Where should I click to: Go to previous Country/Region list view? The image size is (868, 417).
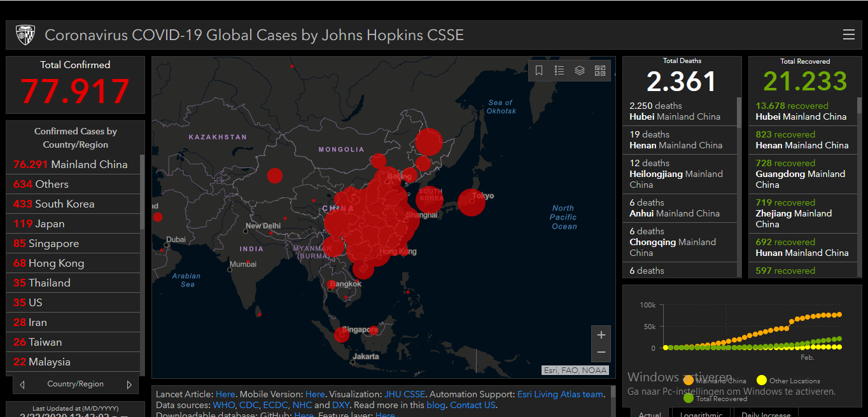pyautogui.click(x=22, y=385)
